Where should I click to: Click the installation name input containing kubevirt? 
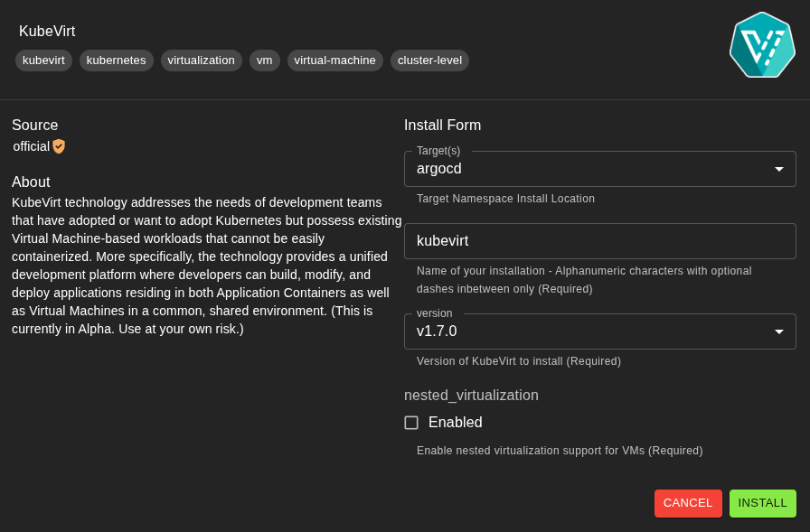click(x=600, y=241)
